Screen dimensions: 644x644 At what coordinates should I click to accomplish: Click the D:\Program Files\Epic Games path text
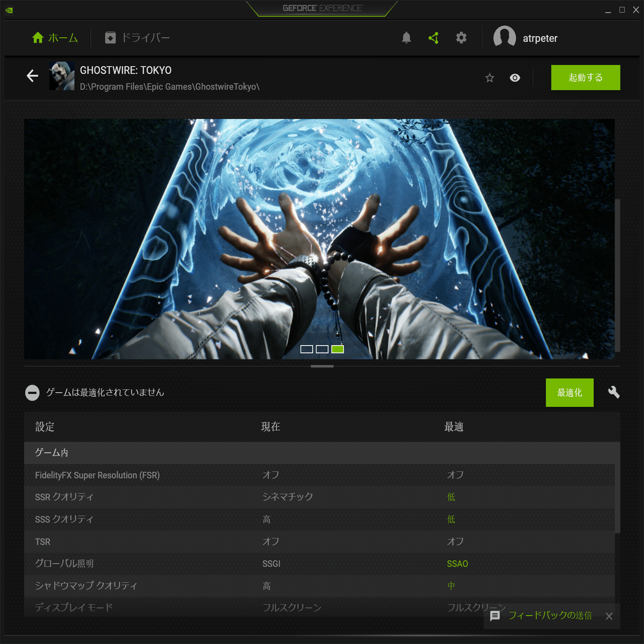tap(170, 86)
